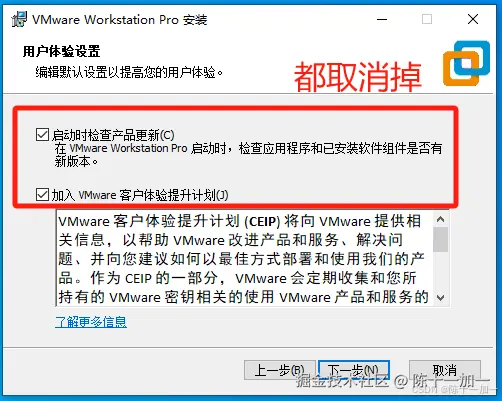Click inside the CEIP description text area
Viewport: 502px width, 401px height.
245,258
